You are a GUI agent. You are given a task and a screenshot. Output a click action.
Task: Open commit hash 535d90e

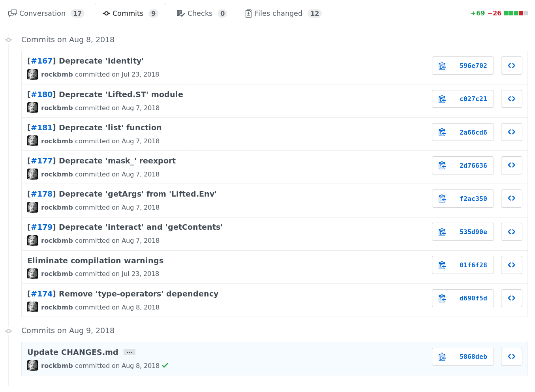click(473, 232)
